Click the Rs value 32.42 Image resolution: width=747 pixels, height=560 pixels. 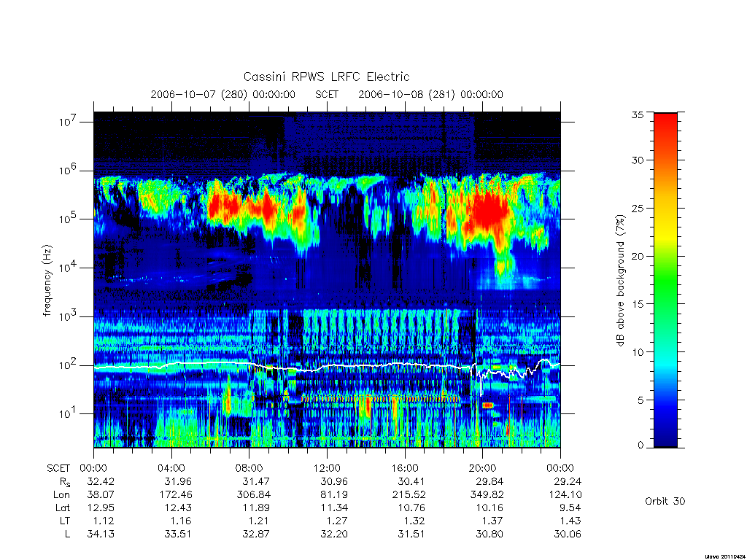(x=101, y=481)
